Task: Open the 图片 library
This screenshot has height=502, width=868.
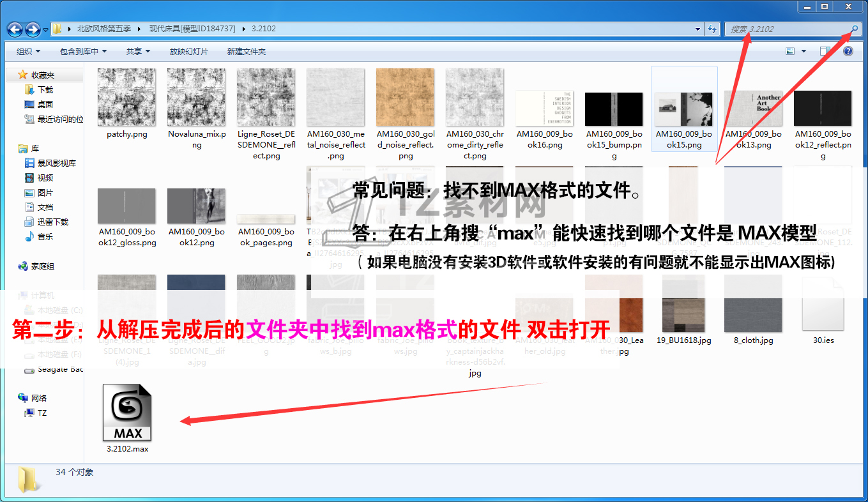Action: click(x=45, y=193)
